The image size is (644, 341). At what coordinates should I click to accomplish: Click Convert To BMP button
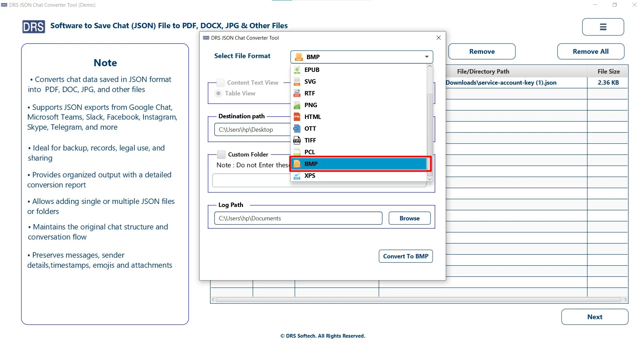coord(406,256)
